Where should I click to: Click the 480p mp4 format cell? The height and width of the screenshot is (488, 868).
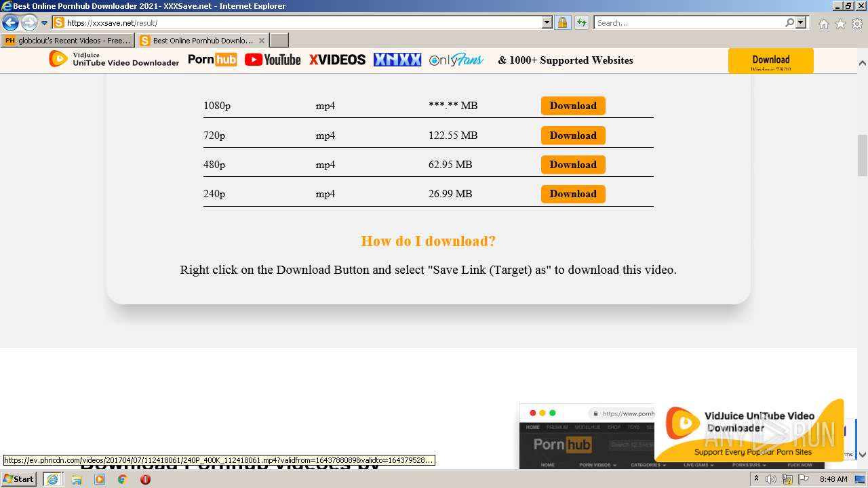coord(325,165)
